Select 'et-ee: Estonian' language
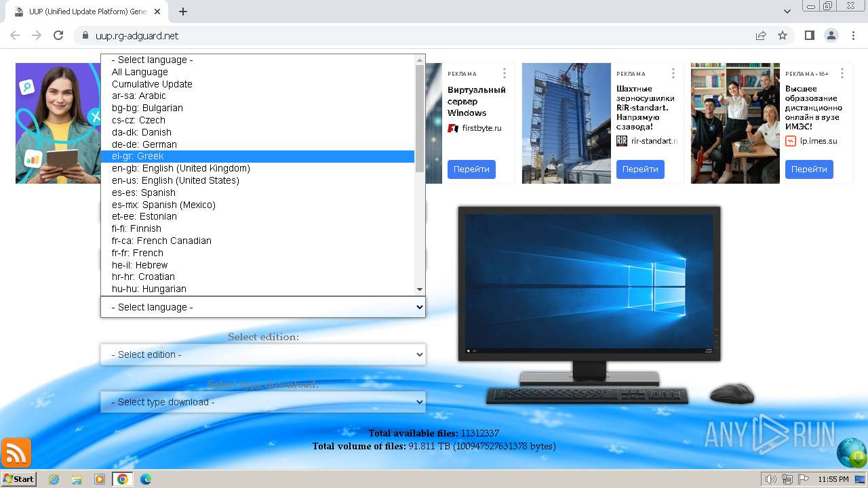The width and height of the screenshot is (868, 488). click(258, 216)
